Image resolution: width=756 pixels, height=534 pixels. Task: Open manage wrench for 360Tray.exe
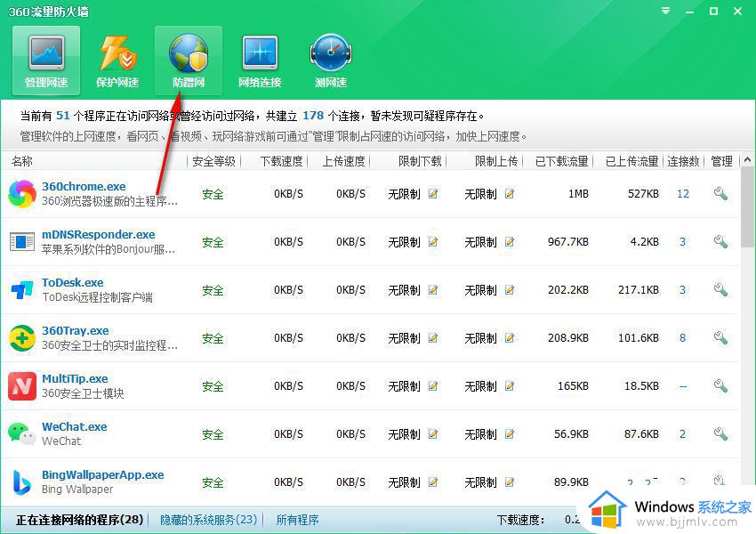tap(720, 337)
